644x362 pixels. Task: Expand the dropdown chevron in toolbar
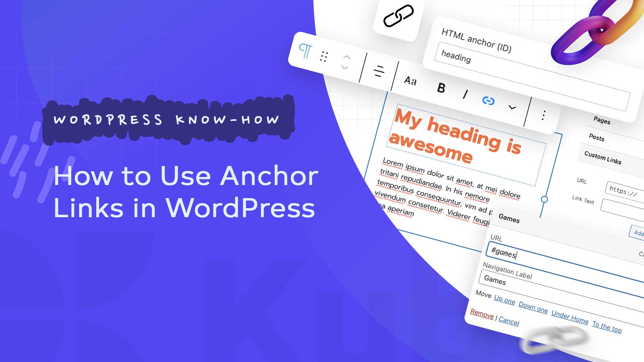tap(512, 108)
